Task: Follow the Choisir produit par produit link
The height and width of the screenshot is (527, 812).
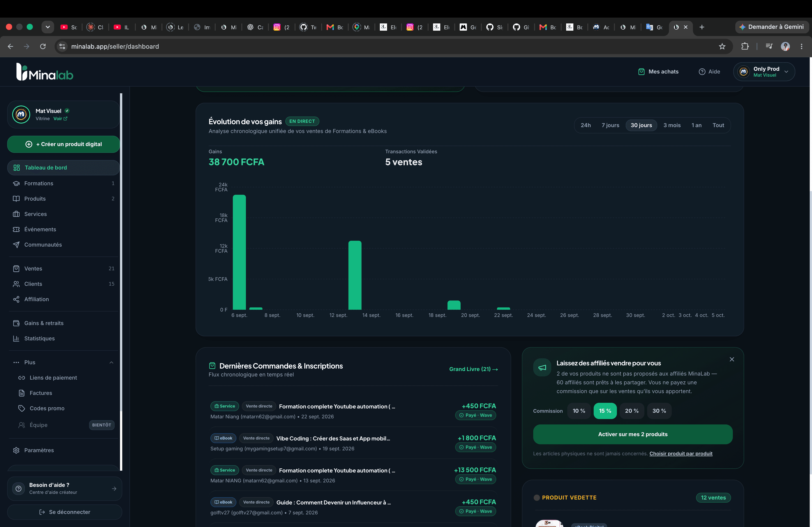Action: click(x=681, y=454)
